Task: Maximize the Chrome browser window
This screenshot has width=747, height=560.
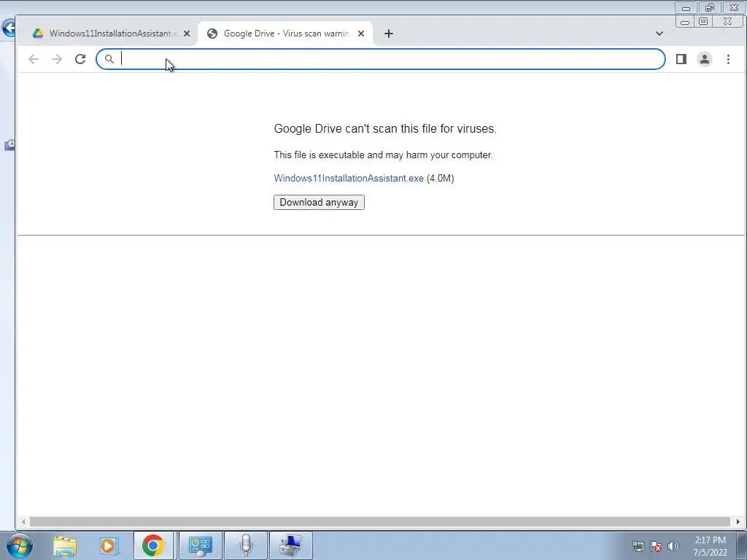Action: pyautogui.click(x=703, y=21)
